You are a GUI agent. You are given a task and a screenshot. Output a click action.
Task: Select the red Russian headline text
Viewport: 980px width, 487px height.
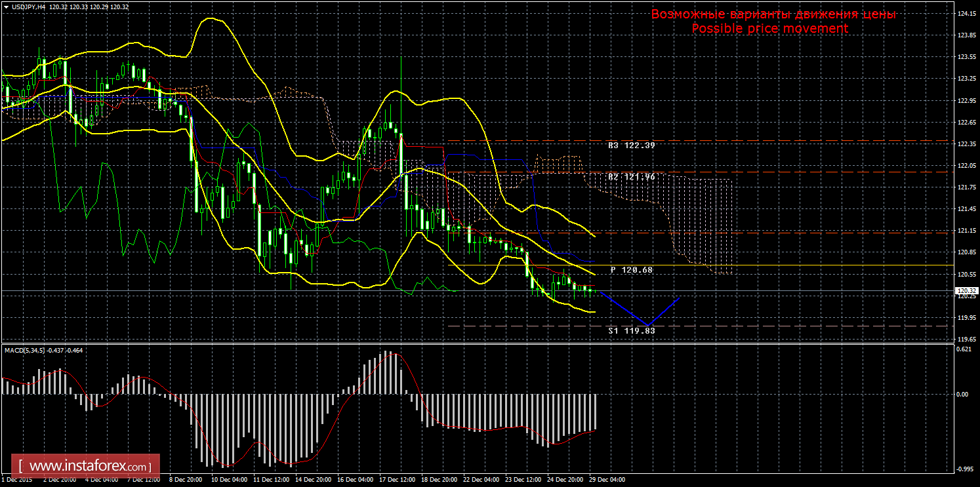coord(773,14)
